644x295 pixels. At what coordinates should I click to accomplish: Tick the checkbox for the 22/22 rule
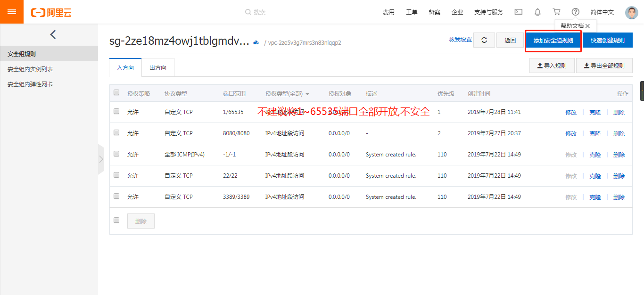(x=116, y=175)
